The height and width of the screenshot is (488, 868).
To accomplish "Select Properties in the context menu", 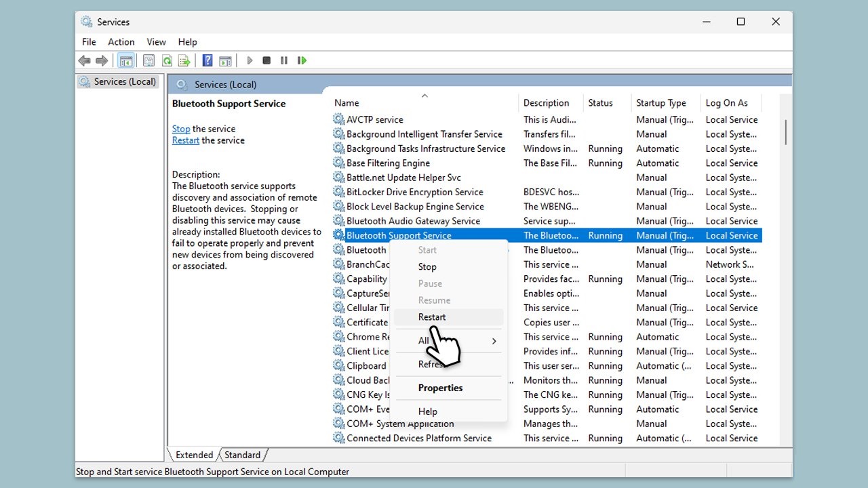I will tap(440, 388).
